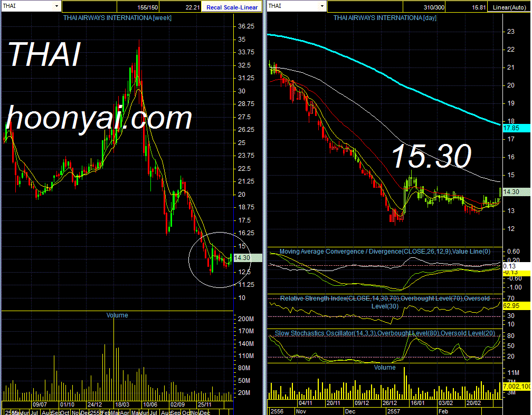Screen dimensions: 532x415
Task: Click the 22.21 value box
Action: [x=180, y=7]
